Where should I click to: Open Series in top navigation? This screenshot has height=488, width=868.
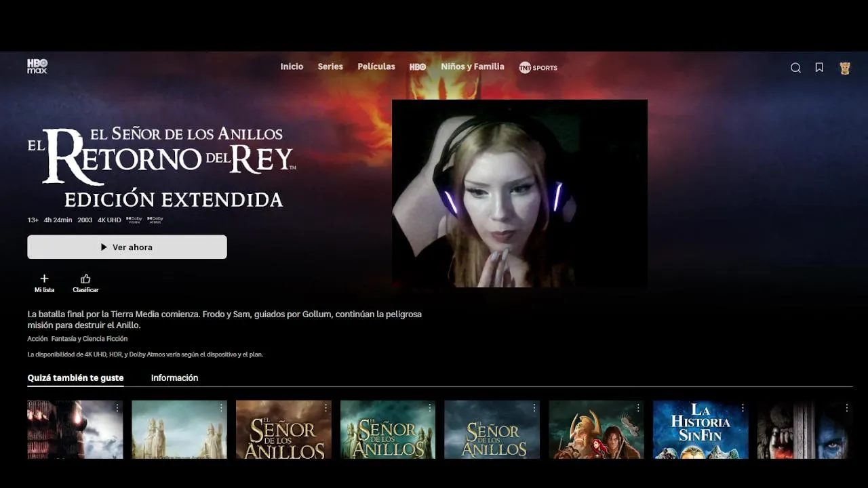[330, 66]
